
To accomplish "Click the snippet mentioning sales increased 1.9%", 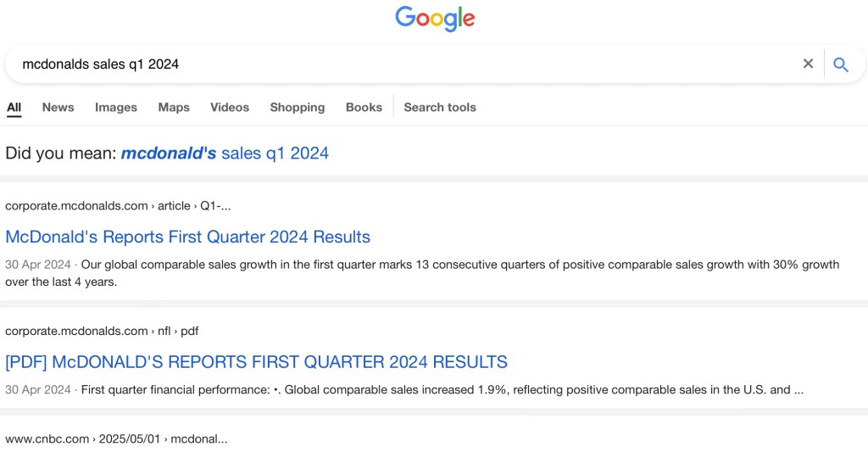I will coord(403,390).
